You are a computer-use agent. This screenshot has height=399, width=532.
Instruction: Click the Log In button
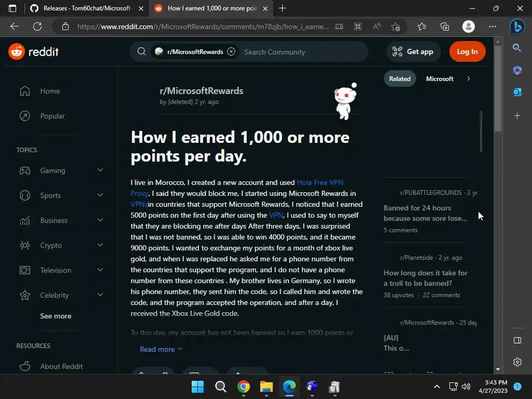click(467, 51)
